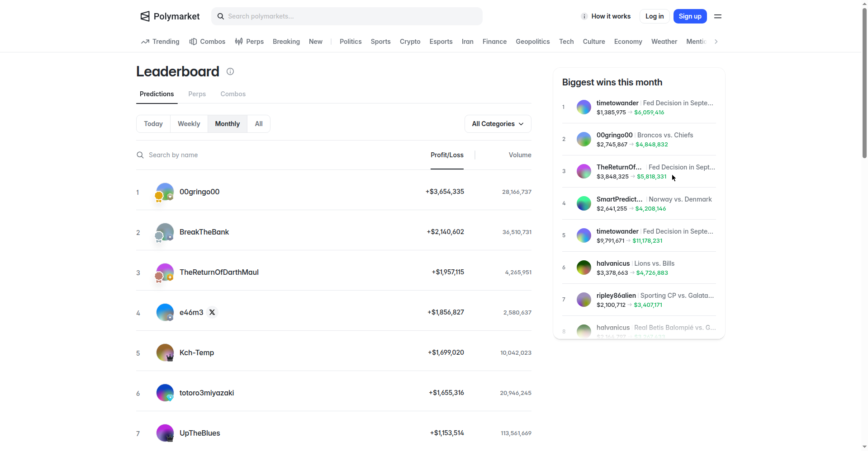Click the page vertical scrollbar
This screenshot has width=868, height=451.
[x=864, y=84]
